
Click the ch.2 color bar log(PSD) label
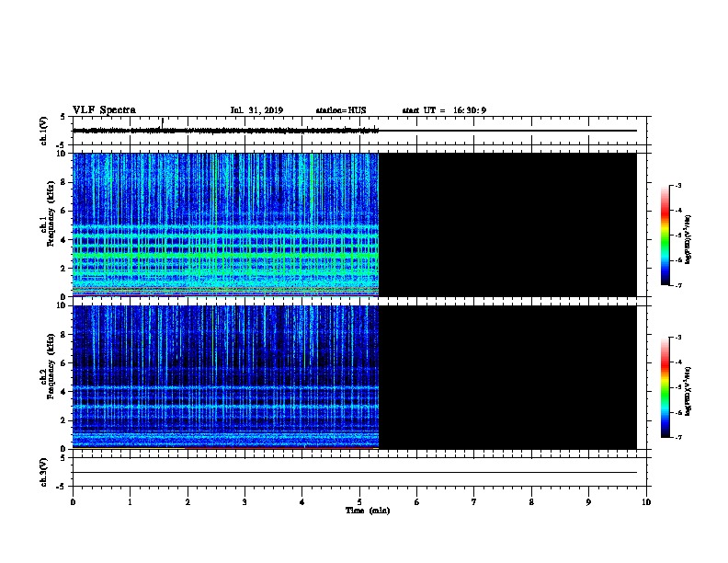(x=688, y=392)
